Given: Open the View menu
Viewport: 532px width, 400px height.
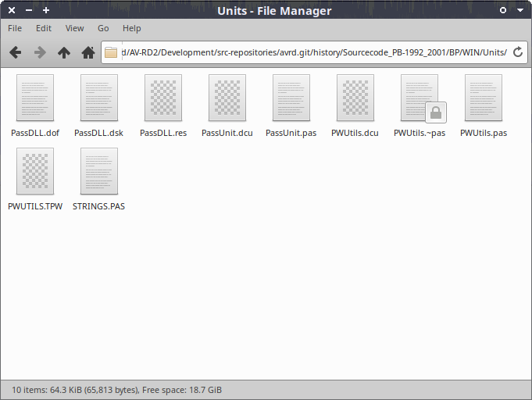Looking at the screenshot, I should pyautogui.click(x=74, y=28).
